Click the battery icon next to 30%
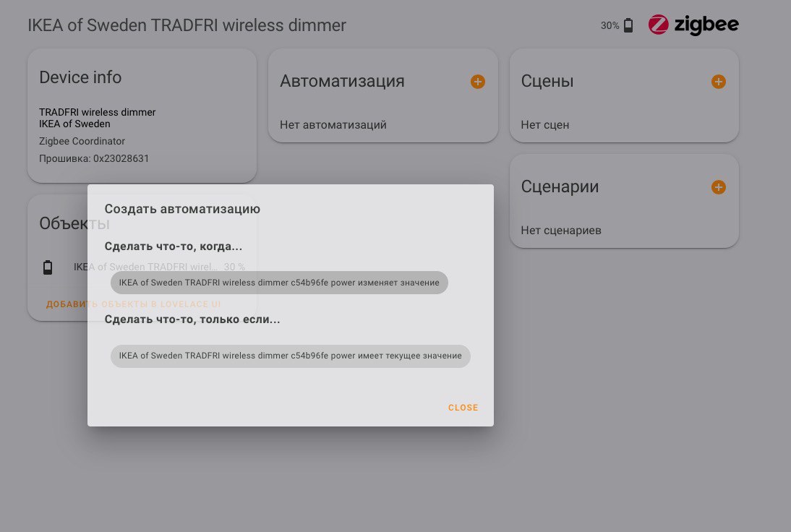The width and height of the screenshot is (791, 532). click(x=628, y=25)
